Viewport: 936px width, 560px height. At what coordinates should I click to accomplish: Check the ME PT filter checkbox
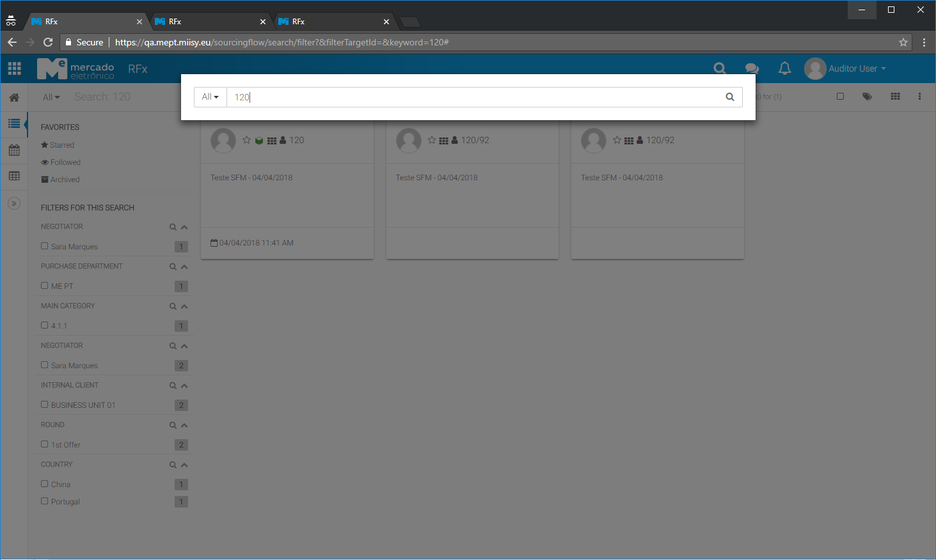pos(45,286)
